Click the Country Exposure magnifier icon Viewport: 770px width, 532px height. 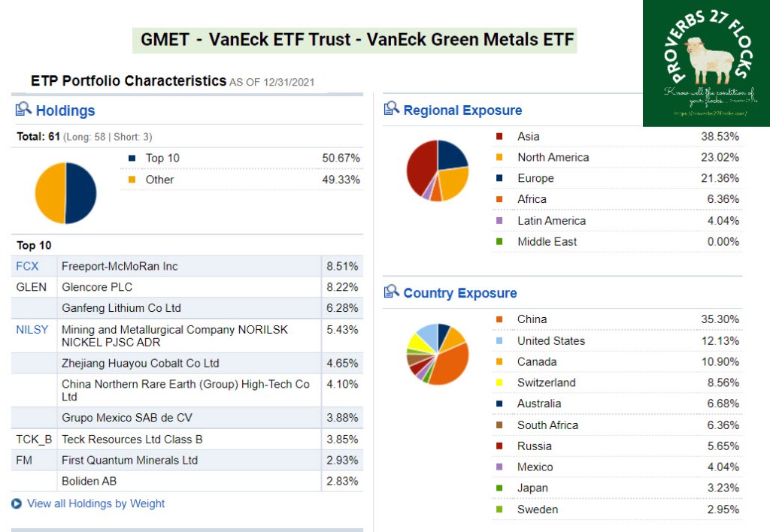391,292
